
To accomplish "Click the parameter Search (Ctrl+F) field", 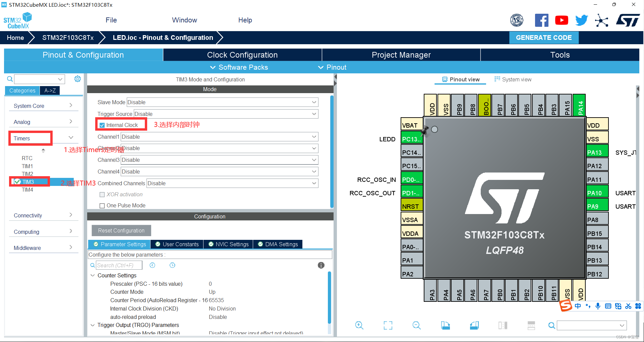I will click(119, 265).
